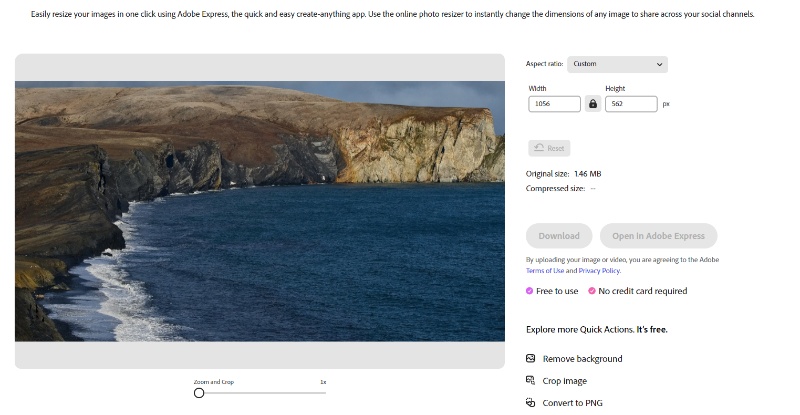This screenshot has width=800, height=415.
Task: Click the Free to use checkmark icon
Action: click(530, 291)
